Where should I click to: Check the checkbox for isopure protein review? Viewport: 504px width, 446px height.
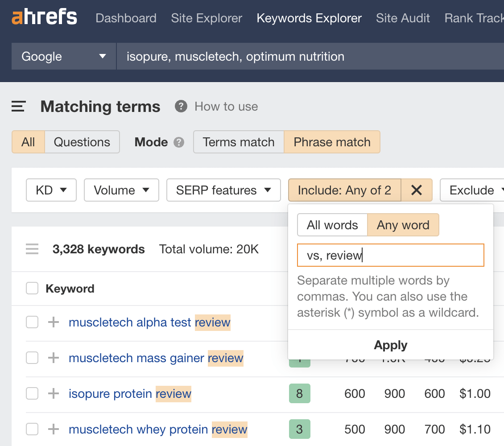32,393
